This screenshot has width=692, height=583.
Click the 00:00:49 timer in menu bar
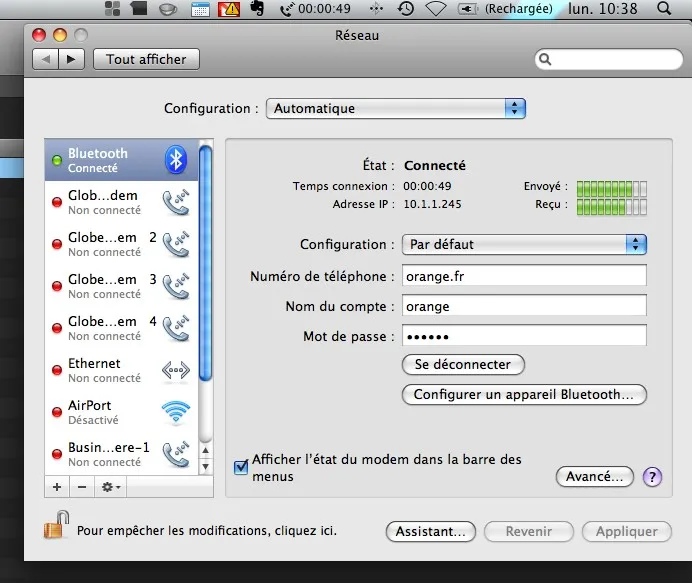pos(324,8)
